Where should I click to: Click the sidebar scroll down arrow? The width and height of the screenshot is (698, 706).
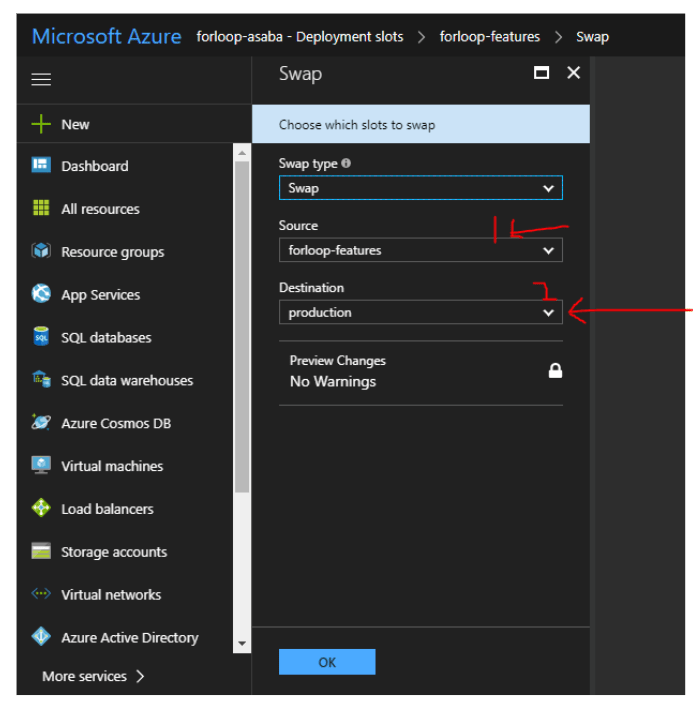pyautogui.click(x=242, y=643)
